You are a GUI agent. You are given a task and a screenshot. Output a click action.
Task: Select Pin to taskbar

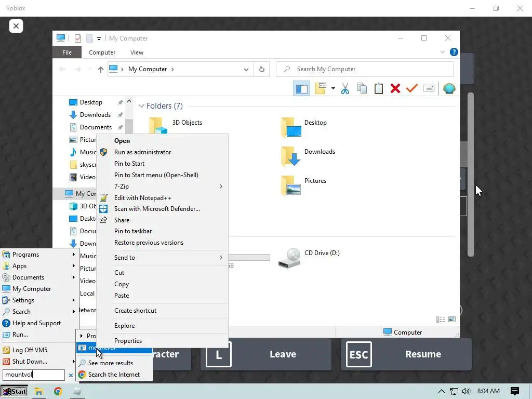click(x=162, y=231)
